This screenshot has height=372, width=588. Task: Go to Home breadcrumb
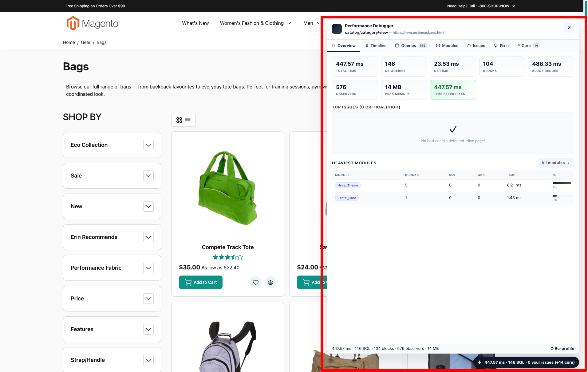click(69, 42)
